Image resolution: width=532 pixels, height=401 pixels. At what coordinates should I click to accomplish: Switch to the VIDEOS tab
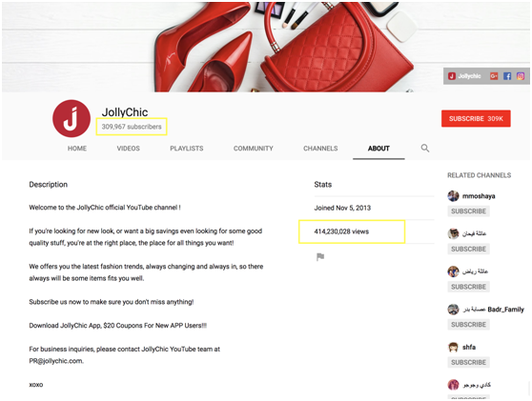[129, 149]
